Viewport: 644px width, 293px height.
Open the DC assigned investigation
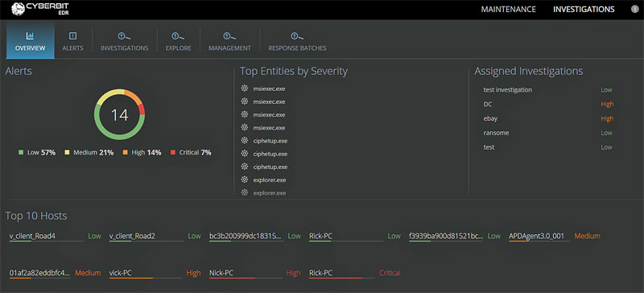click(488, 104)
